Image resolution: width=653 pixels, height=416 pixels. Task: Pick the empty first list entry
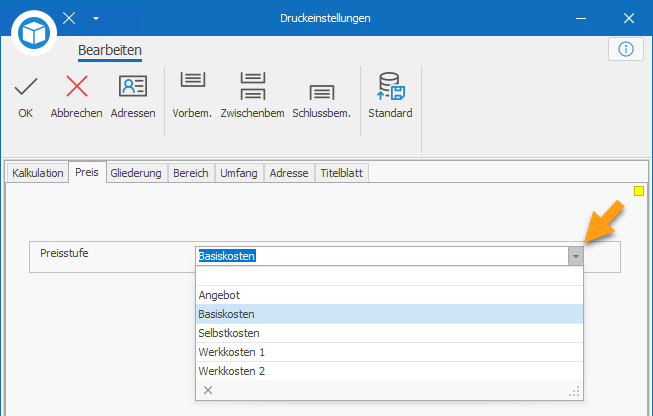tap(389, 276)
